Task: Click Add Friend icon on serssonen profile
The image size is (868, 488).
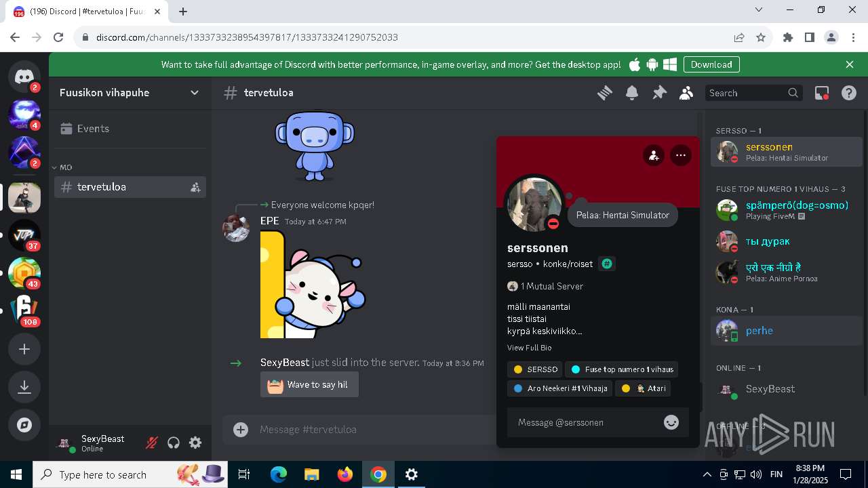Action: [654, 155]
